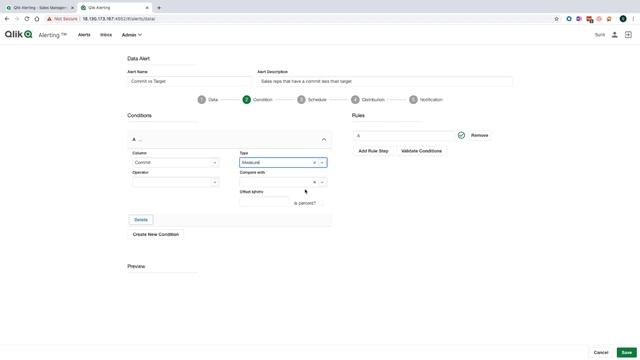Click the Offset input field
The image size is (640, 360).
(x=264, y=202)
